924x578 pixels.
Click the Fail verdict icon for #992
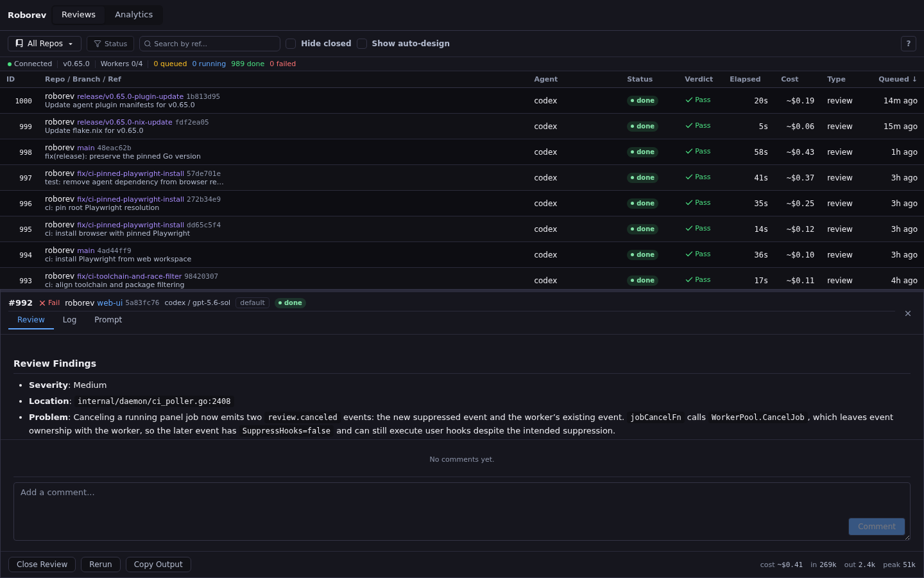pos(42,303)
